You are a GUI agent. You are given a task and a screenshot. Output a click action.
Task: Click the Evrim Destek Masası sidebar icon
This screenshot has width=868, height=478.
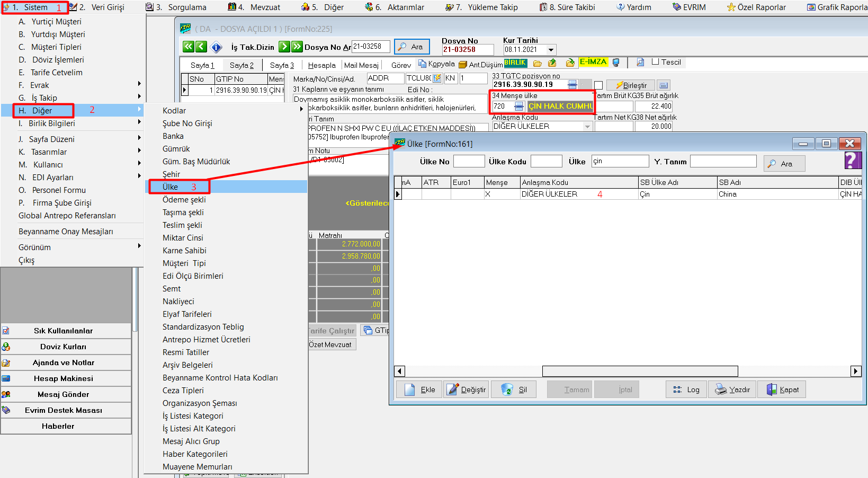click(6, 410)
